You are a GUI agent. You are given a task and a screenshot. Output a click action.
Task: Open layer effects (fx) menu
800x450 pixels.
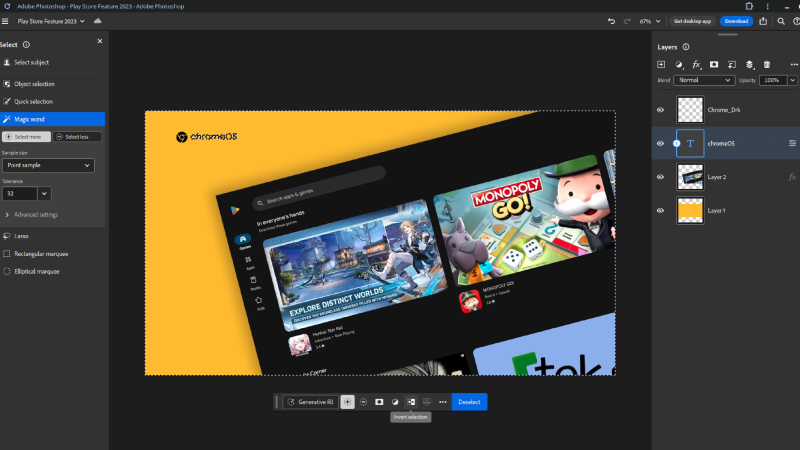click(x=696, y=65)
